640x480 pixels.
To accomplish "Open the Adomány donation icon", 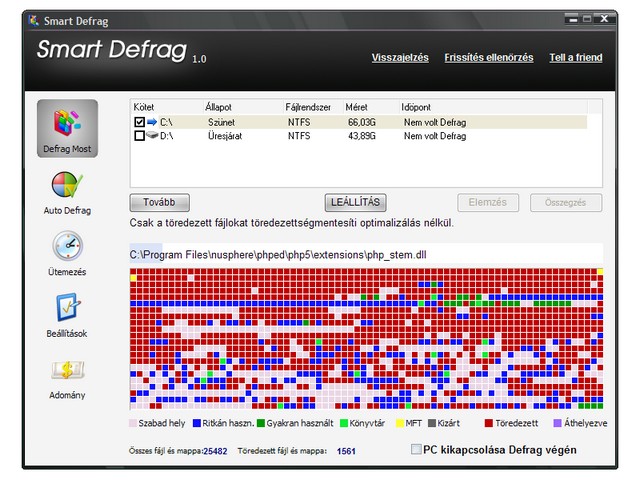I will pyautogui.click(x=67, y=370).
